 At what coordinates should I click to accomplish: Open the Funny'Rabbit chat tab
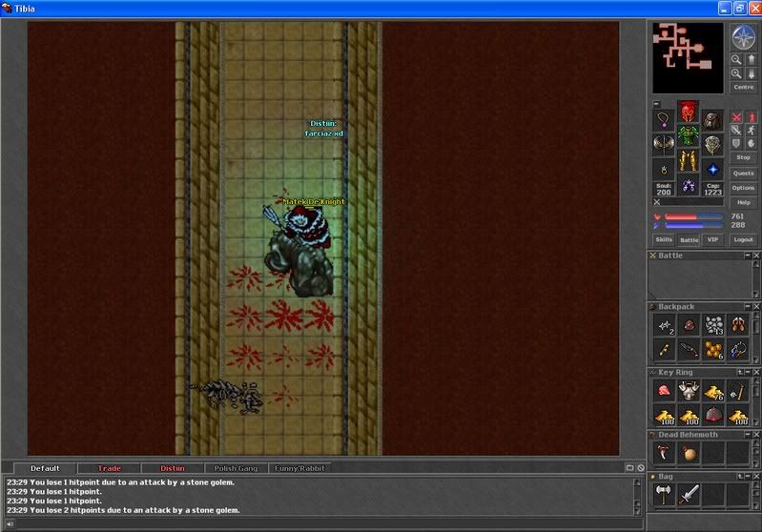[x=299, y=468]
